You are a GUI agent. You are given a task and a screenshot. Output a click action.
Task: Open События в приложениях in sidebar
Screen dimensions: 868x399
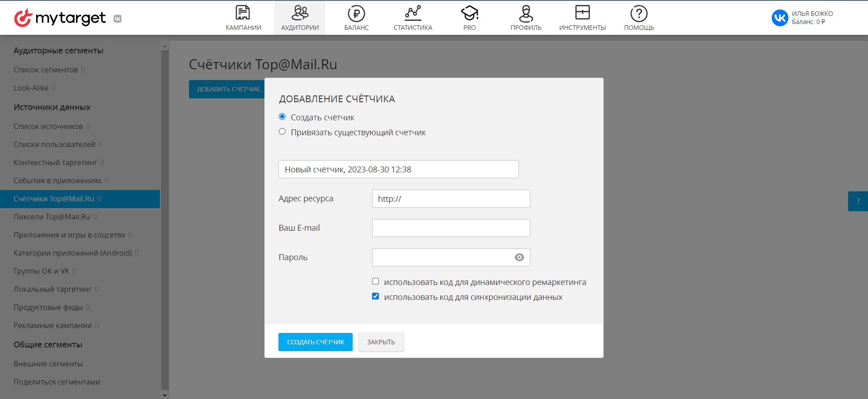coord(57,180)
